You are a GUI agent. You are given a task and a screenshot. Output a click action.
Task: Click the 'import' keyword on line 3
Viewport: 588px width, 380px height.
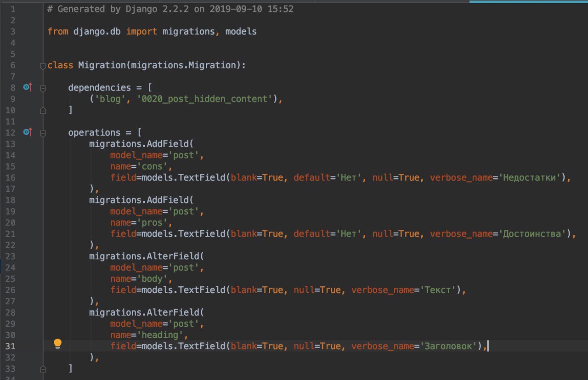pos(141,32)
